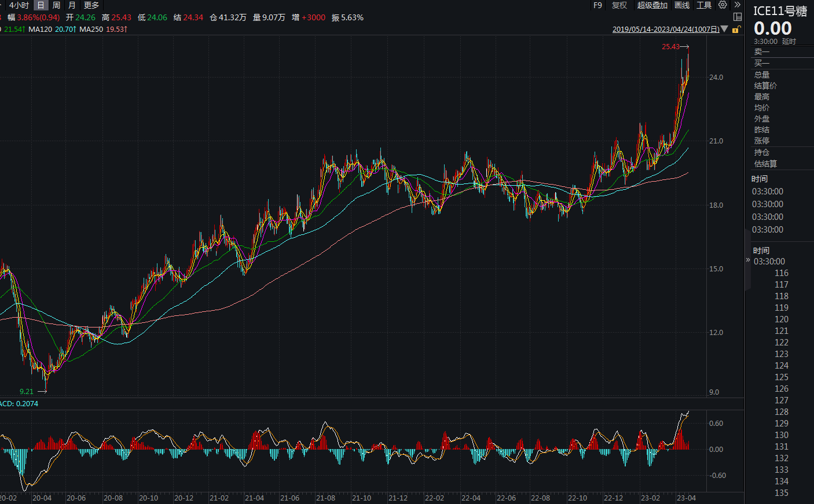Click the 21-08 time axis label

[325, 498]
